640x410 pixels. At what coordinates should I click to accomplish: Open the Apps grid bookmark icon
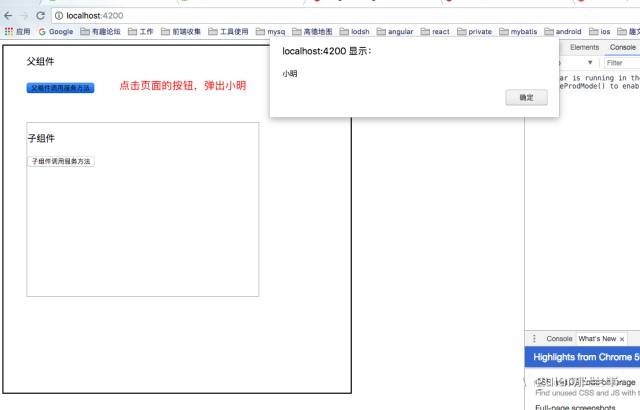pyautogui.click(x=10, y=31)
